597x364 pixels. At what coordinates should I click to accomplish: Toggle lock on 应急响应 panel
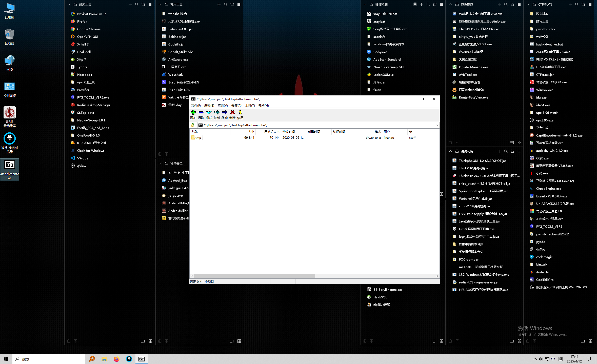point(457,4)
